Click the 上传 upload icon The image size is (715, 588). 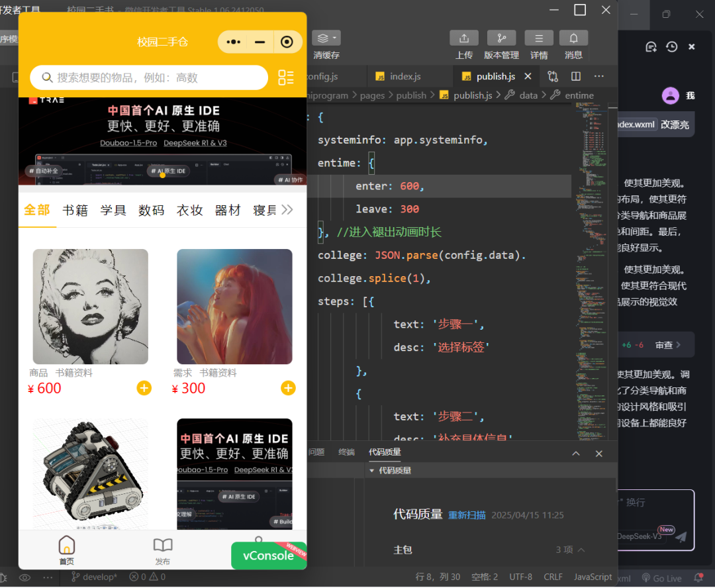point(464,38)
